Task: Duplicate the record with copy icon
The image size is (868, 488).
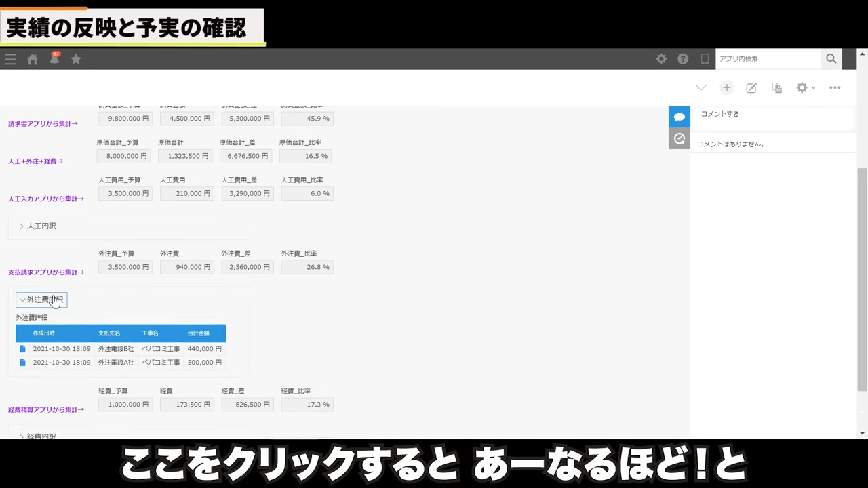Action: 777,88
